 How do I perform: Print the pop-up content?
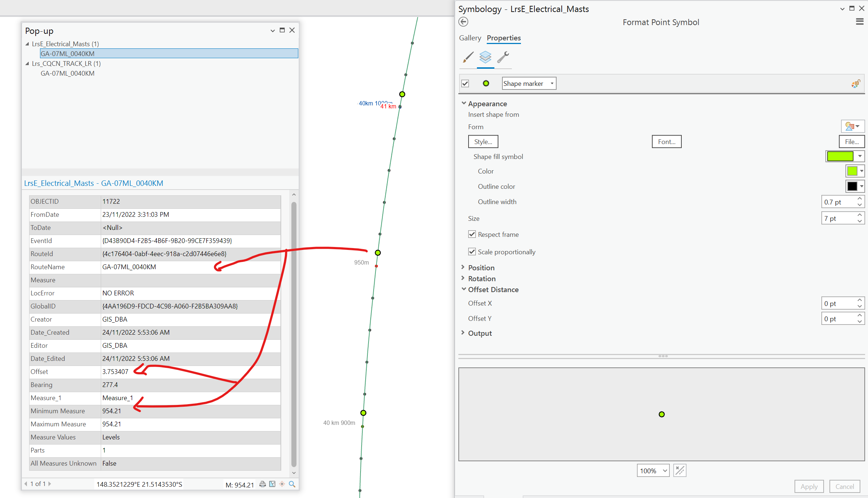263,485
